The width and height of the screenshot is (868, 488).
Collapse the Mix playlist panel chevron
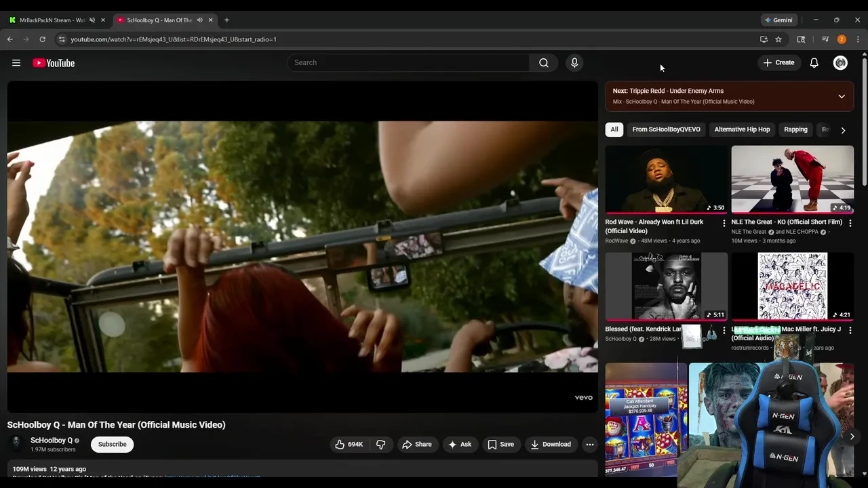tap(842, 96)
